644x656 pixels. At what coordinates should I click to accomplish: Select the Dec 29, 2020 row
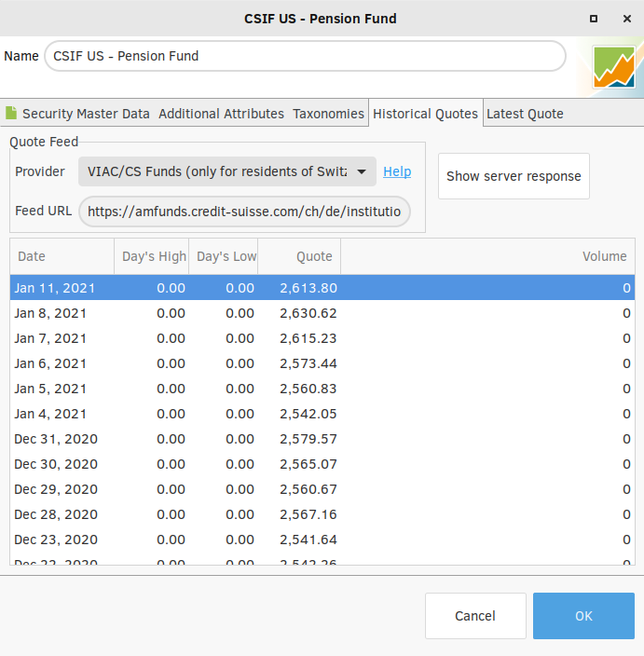click(x=322, y=488)
